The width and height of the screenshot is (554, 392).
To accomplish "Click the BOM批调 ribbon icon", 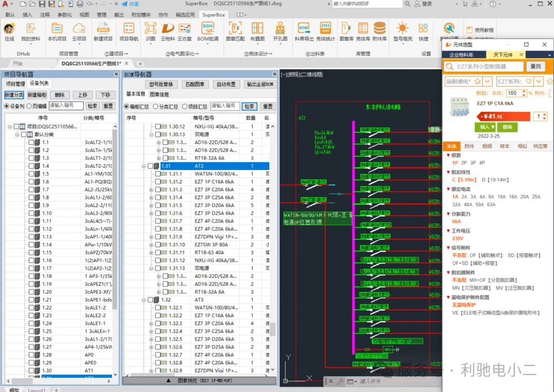I will tap(208, 30).
